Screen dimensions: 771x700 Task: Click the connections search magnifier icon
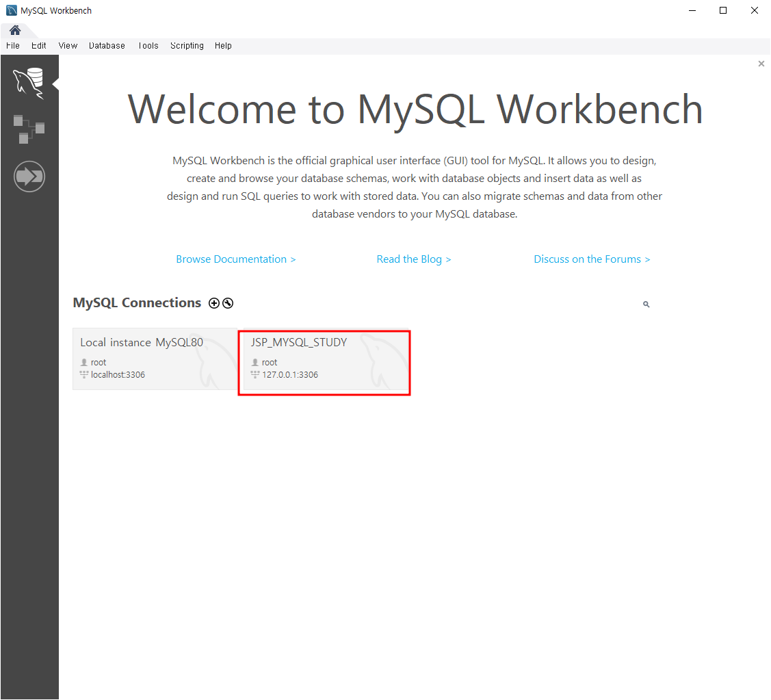(646, 304)
